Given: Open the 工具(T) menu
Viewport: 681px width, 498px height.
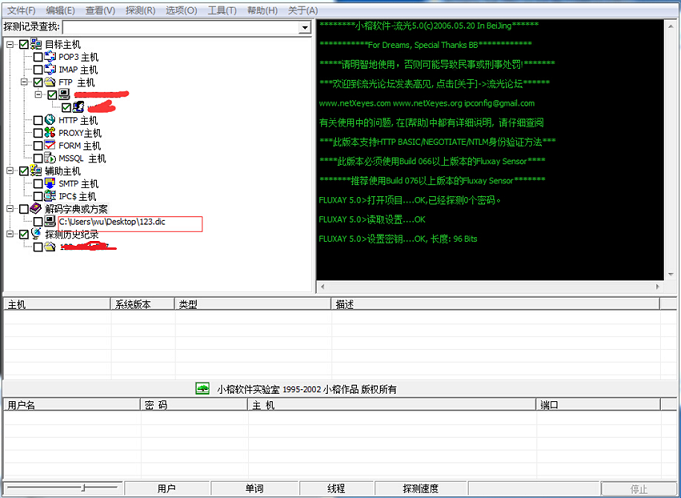Looking at the screenshot, I should (222, 10).
